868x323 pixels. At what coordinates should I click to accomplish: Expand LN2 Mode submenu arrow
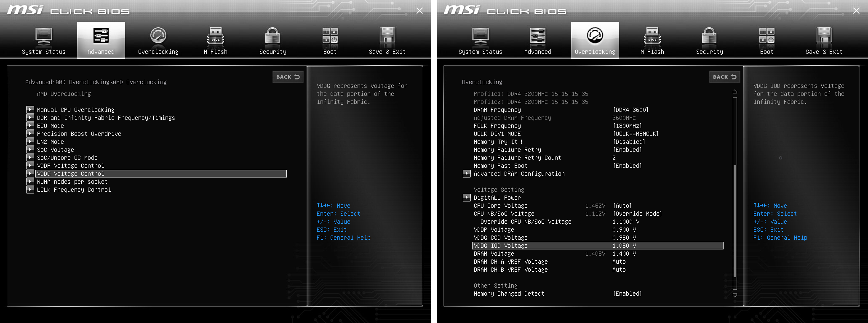point(30,142)
